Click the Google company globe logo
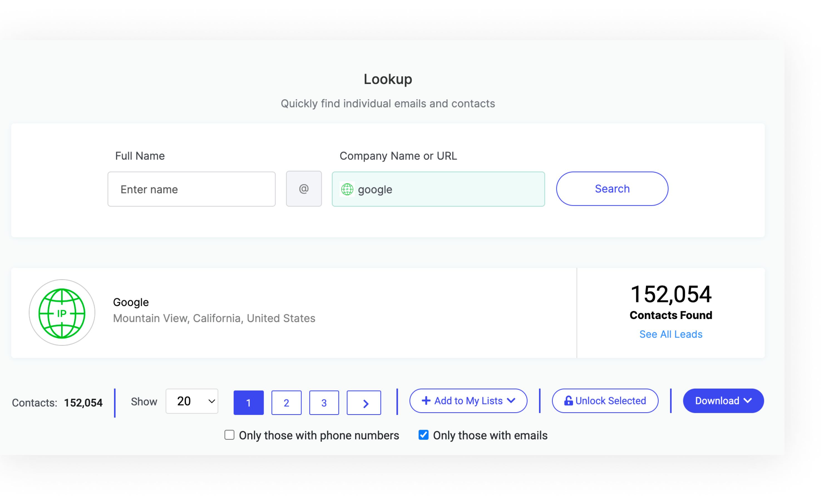This screenshot has height=504, width=829. tap(62, 313)
